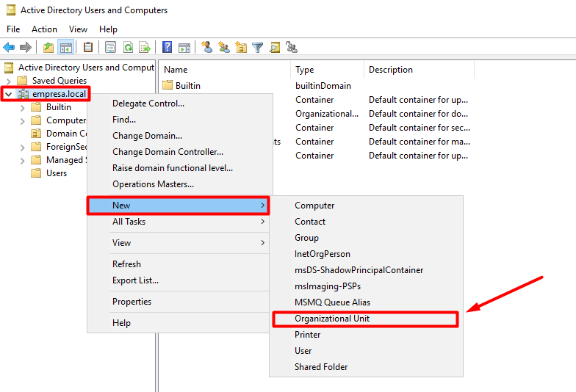Choose Raise domain functional level...
The height and width of the screenshot is (392, 576).
click(x=180, y=168)
